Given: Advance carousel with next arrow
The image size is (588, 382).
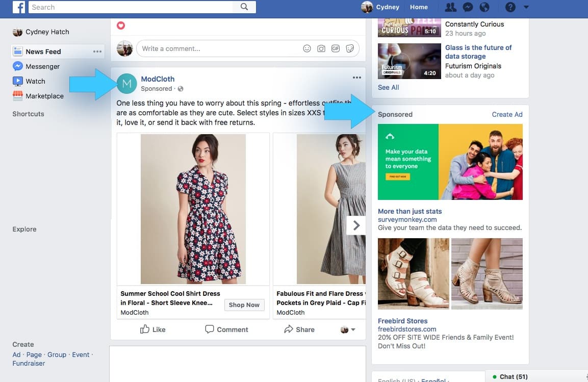Looking at the screenshot, I should point(356,225).
